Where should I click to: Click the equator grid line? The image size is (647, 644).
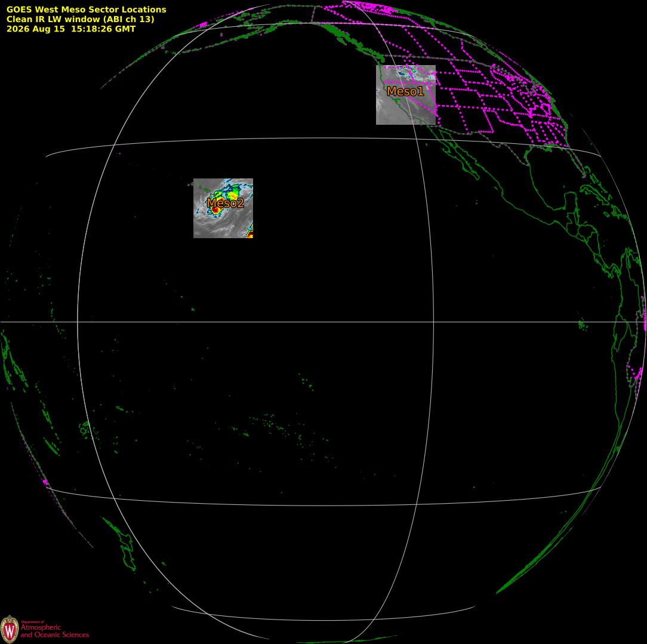pos(323,322)
